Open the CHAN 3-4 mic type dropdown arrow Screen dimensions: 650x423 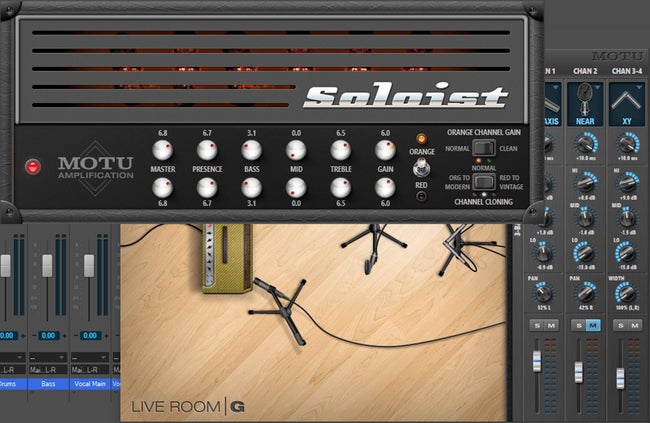pyautogui.click(x=639, y=87)
